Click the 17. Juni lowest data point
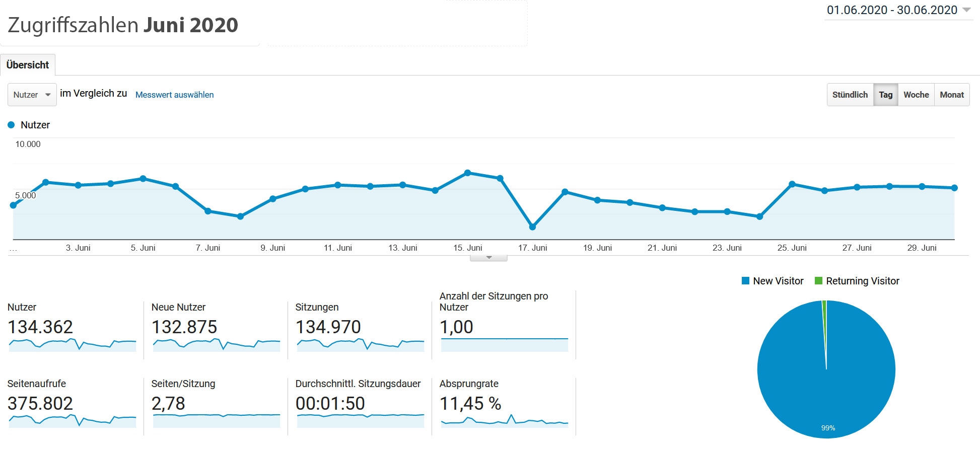The image size is (980, 451). coord(532,227)
